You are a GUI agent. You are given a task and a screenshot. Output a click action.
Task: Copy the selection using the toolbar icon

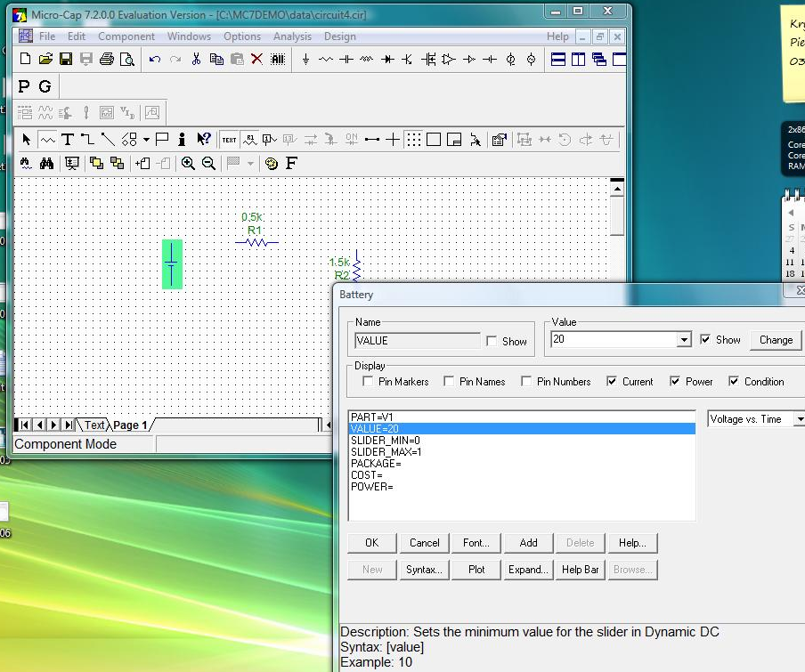coord(216,60)
